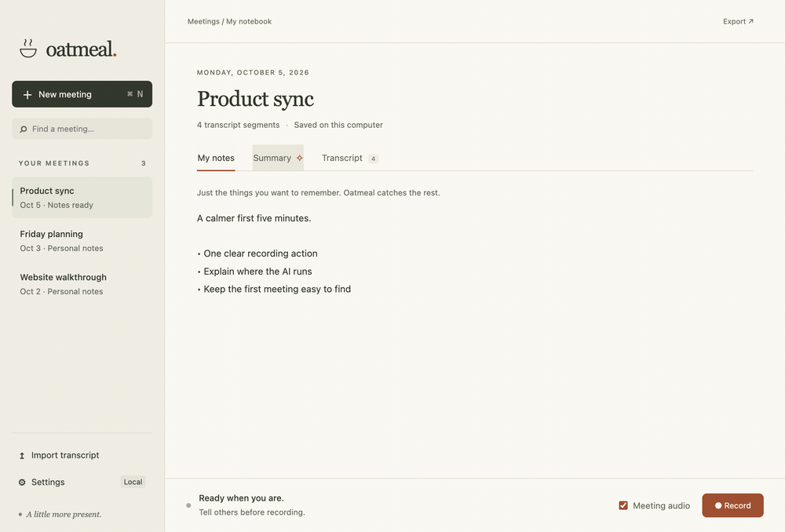This screenshot has height=532, width=785.
Task: Click the 'Ready when you are.' status text
Action: point(241,498)
